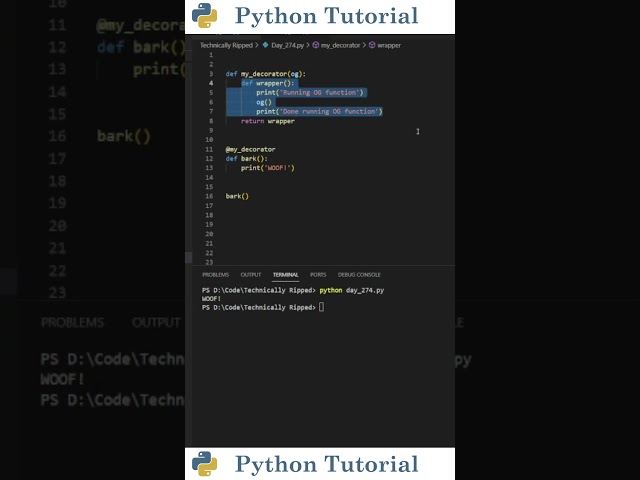Click the OUTPUT label in blurred background window
This screenshot has width=640, height=480.
click(x=156, y=322)
